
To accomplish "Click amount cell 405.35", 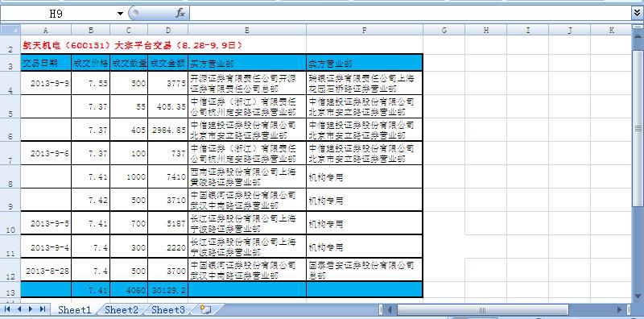I will pyautogui.click(x=168, y=107).
